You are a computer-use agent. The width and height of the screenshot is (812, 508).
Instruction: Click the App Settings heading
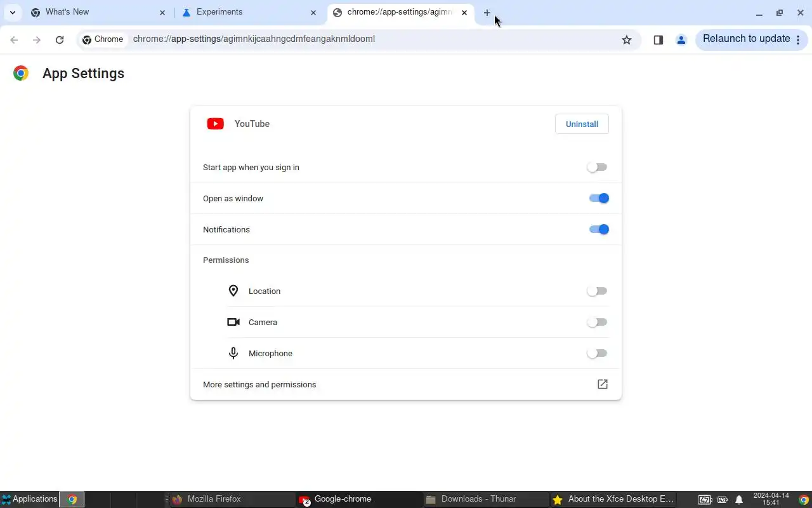pyautogui.click(x=83, y=74)
